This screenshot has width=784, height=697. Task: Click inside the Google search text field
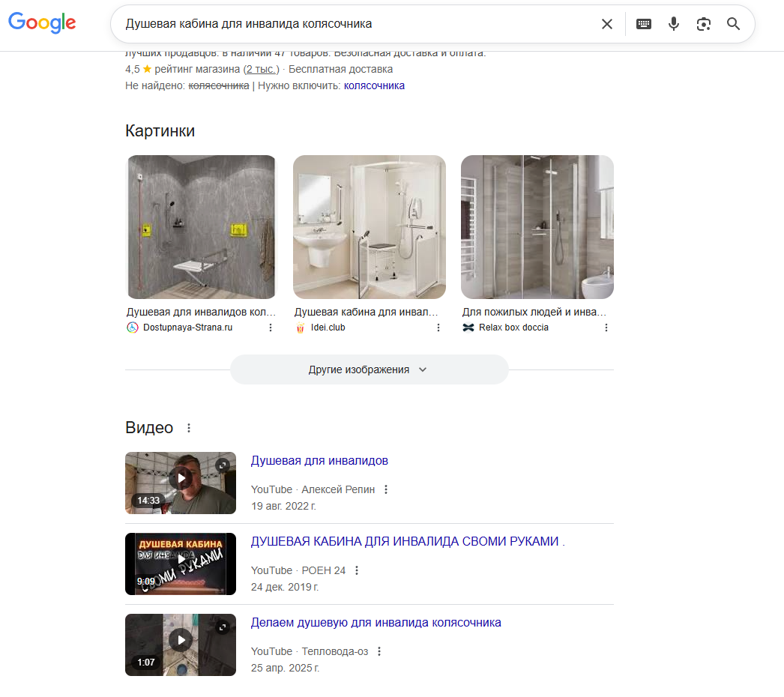click(352, 24)
